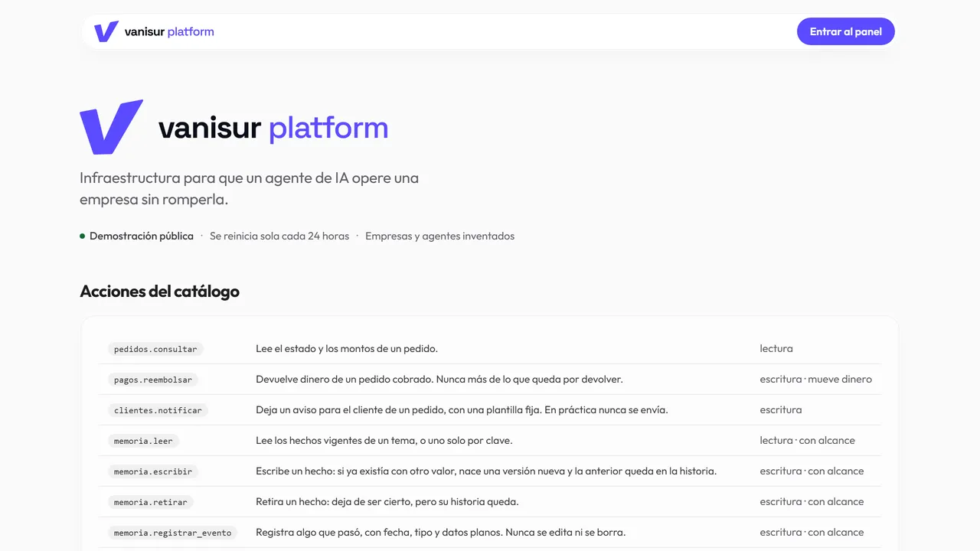The height and width of the screenshot is (551, 980).
Task: Select the pagos.reembolsar action code
Action: pos(153,380)
